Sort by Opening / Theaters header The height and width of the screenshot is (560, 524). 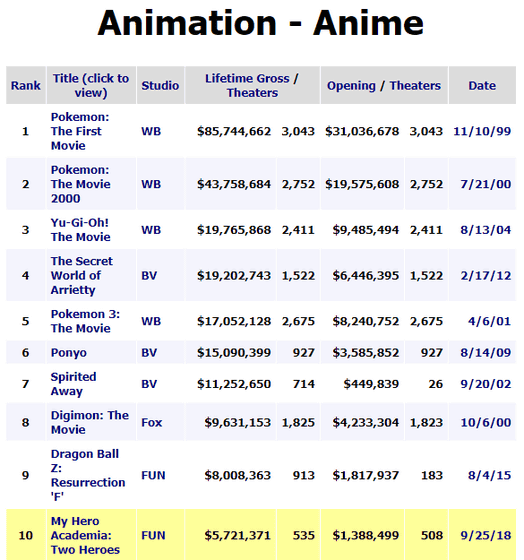click(384, 86)
